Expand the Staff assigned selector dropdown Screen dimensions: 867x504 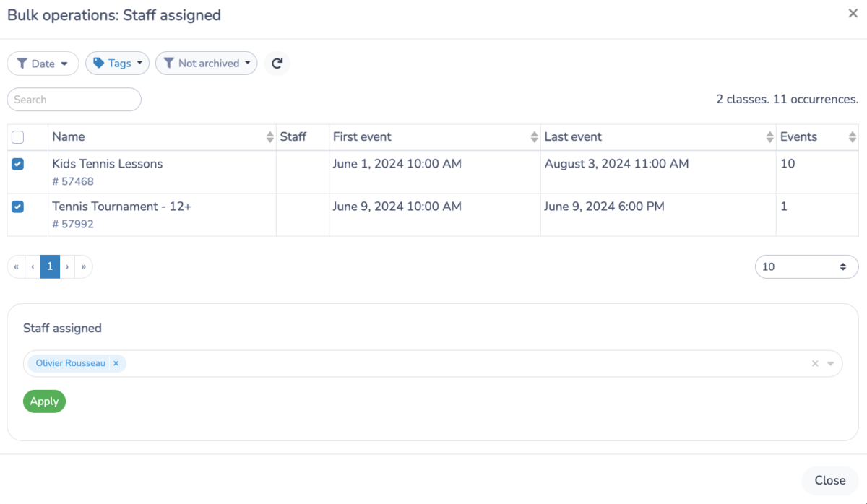click(829, 363)
